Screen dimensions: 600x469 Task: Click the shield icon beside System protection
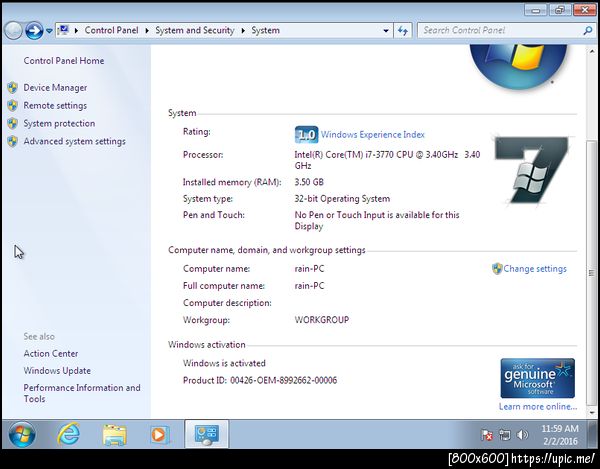tap(13, 123)
